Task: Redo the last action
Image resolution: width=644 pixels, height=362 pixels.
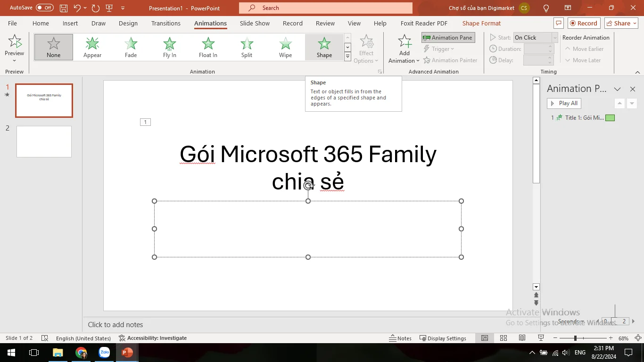Action: click(x=96, y=8)
